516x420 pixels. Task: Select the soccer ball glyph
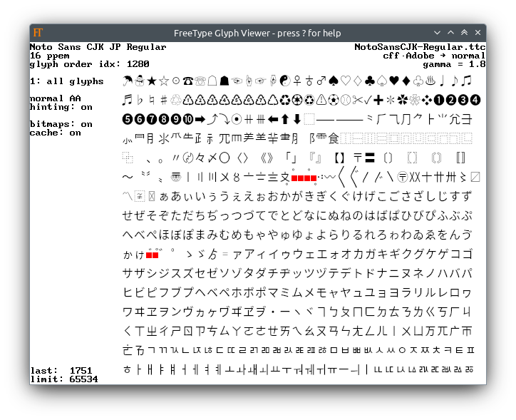[x=334, y=100]
